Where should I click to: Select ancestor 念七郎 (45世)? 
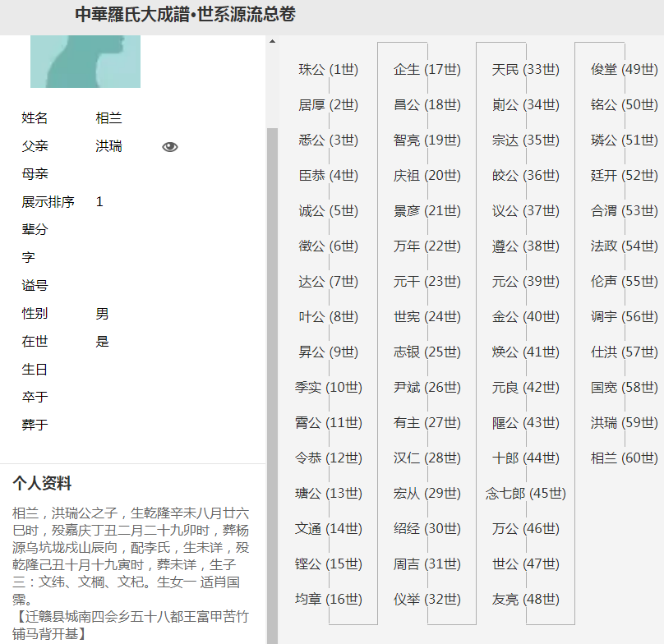[x=525, y=493]
